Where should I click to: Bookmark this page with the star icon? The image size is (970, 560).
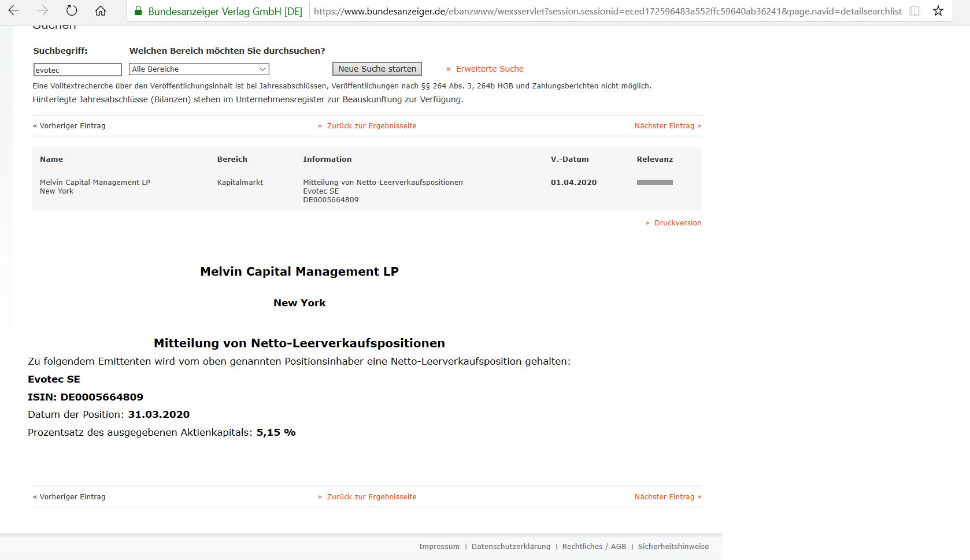click(x=938, y=11)
